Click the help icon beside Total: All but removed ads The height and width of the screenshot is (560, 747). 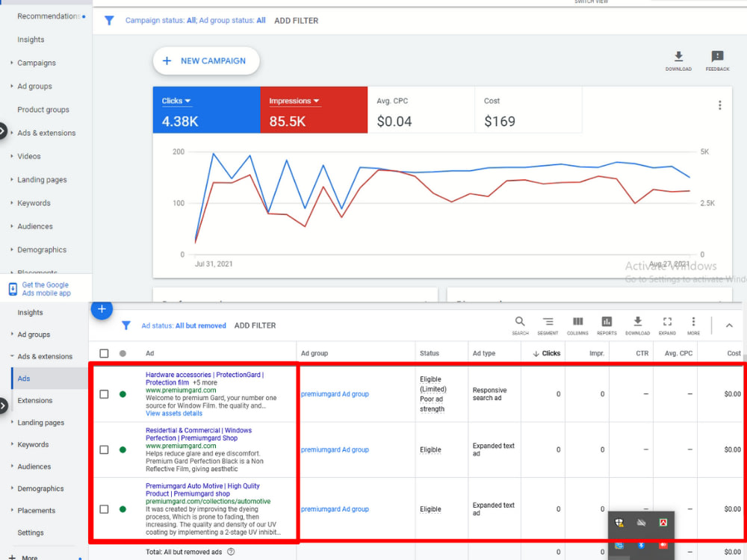click(x=231, y=552)
